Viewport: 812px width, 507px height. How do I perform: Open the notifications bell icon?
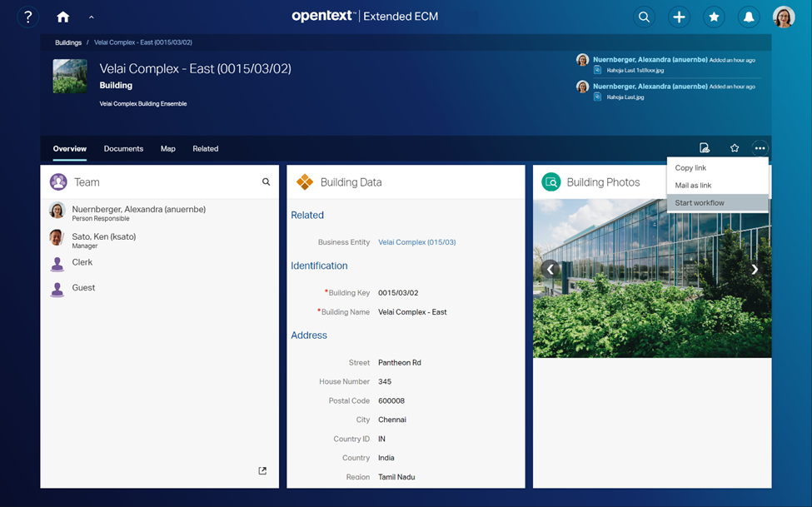point(749,17)
